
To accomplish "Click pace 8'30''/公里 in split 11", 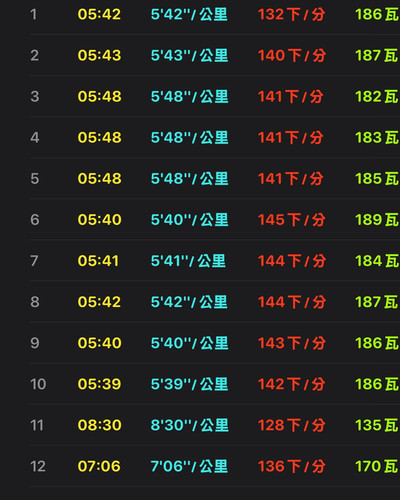I will 189,425.
